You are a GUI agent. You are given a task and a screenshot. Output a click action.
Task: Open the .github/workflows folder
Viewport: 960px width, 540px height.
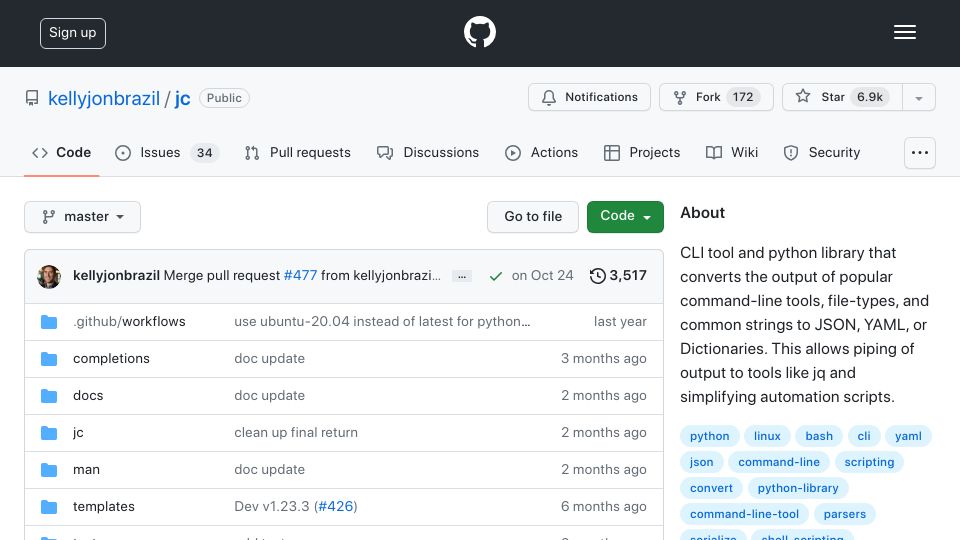point(129,321)
